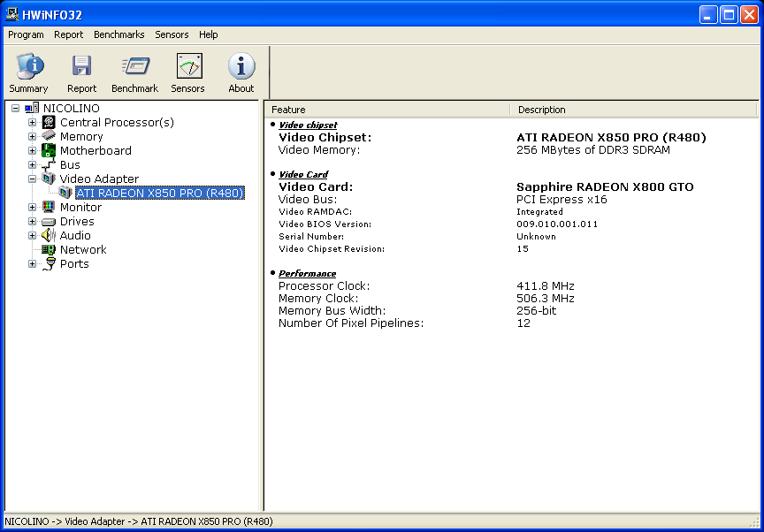Collapse the Video Adapter node
Screen dimensions: 764x532
pos(32,179)
